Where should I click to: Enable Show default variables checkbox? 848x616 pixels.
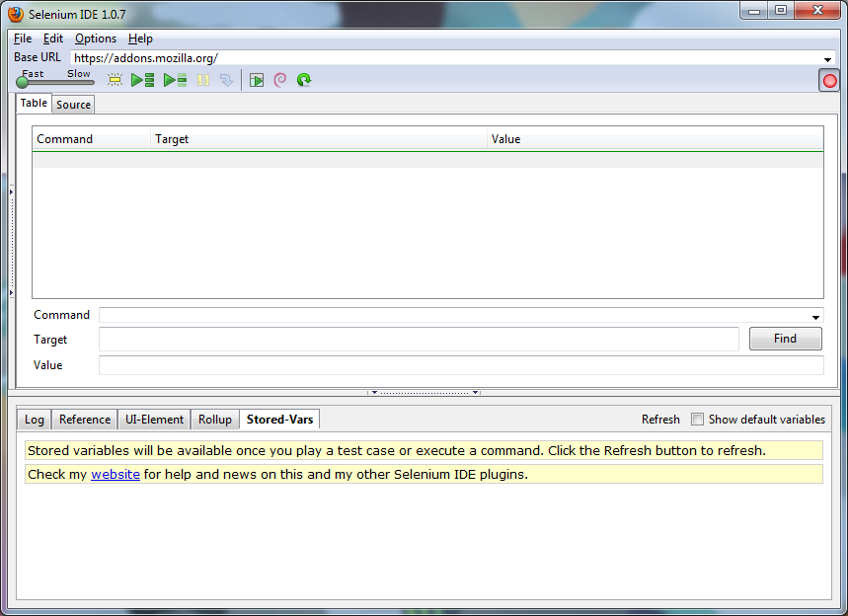point(698,420)
